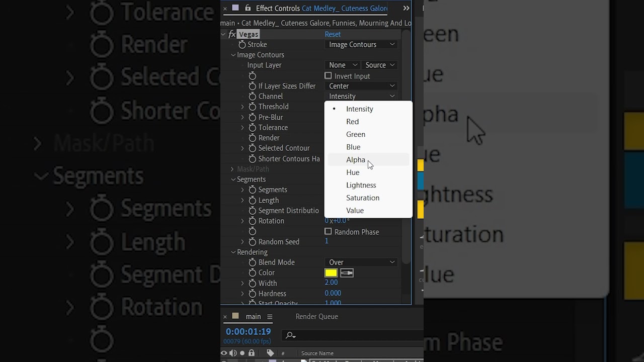Viewport: 644px width, 362px height.
Task: Toggle the Channel property stopwatch
Action: tap(253, 97)
